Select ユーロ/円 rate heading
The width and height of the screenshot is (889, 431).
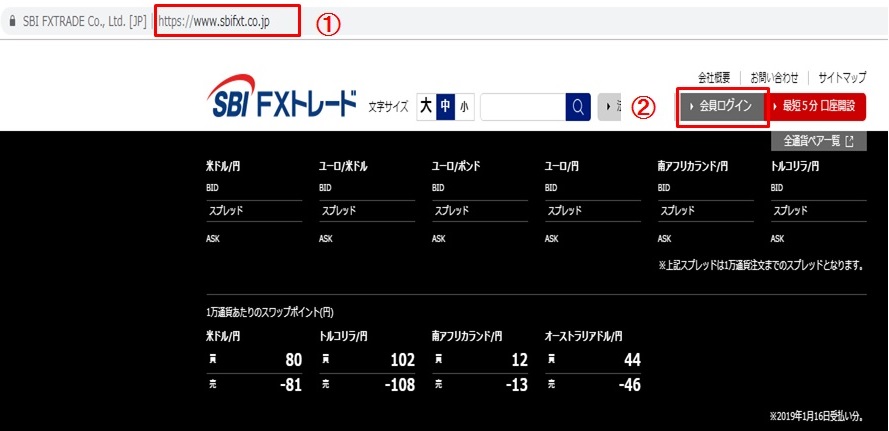click(562, 167)
